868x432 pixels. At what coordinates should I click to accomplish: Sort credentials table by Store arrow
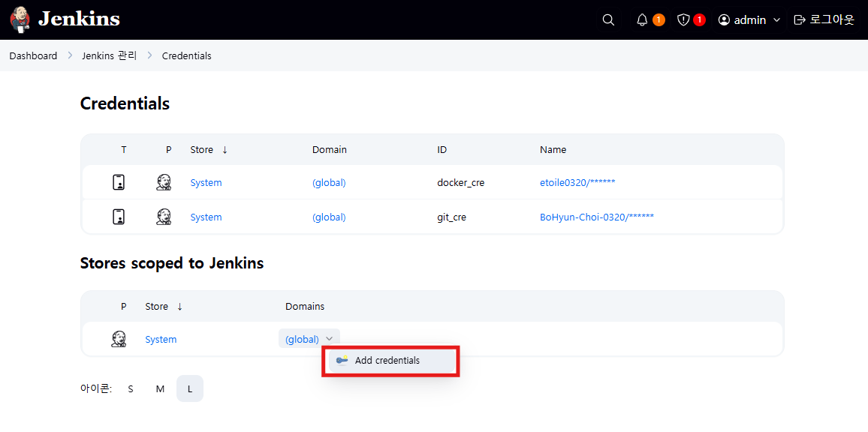click(225, 150)
